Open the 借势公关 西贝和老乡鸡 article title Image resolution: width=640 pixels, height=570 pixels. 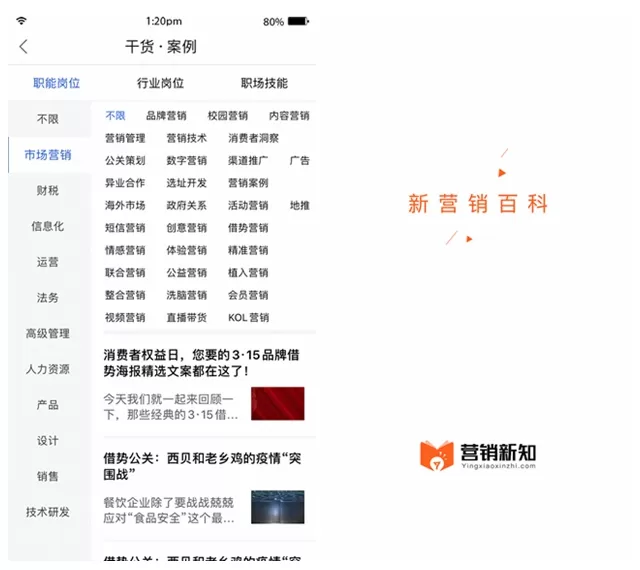tap(202, 466)
